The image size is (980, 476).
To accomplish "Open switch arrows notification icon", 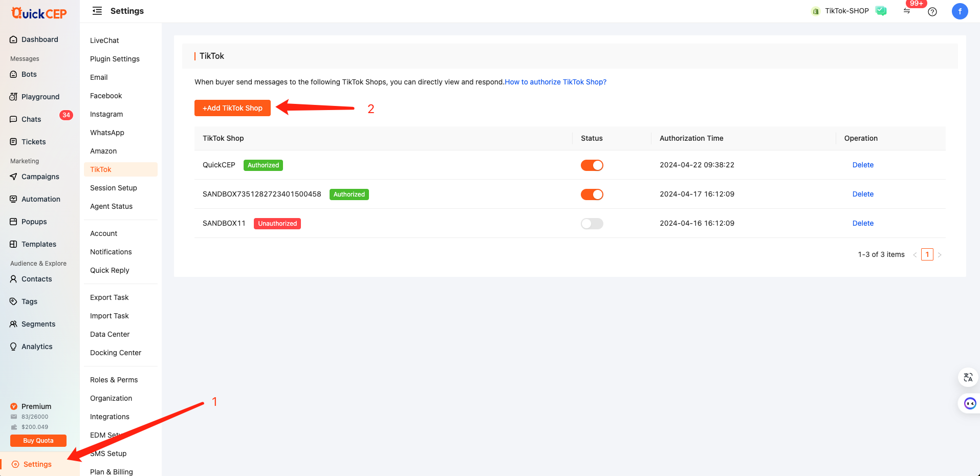I will 907,11.
